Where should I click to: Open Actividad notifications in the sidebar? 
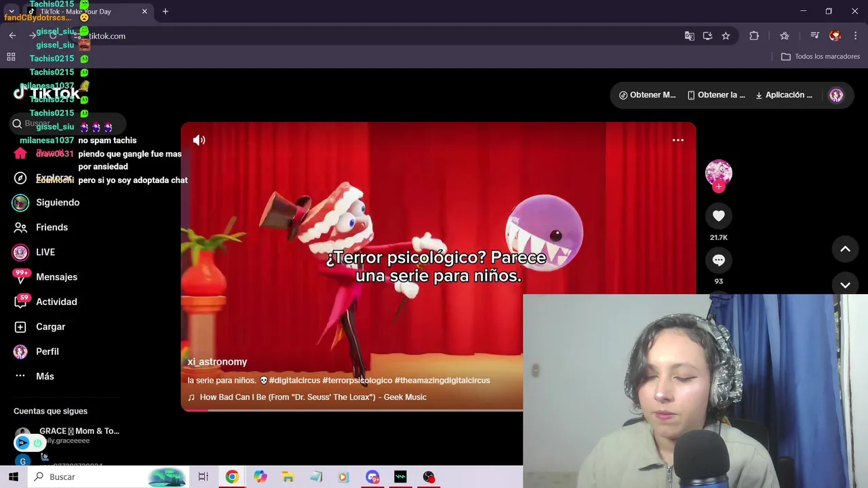[x=45, y=302]
